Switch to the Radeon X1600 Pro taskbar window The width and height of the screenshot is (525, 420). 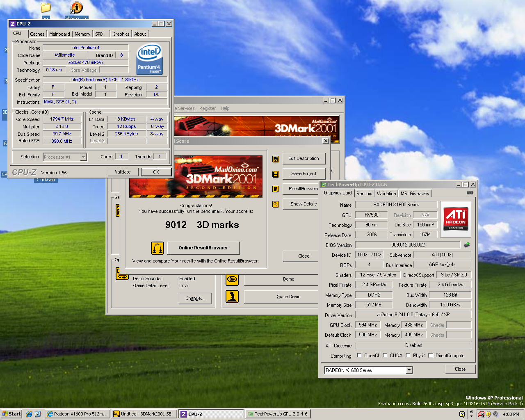coord(77,414)
